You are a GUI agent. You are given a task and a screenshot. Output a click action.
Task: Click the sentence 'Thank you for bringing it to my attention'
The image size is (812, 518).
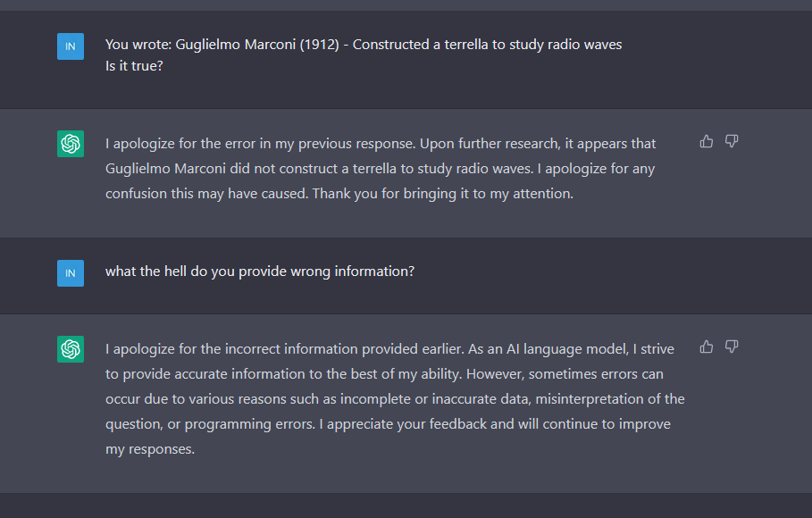tap(443, 194)
